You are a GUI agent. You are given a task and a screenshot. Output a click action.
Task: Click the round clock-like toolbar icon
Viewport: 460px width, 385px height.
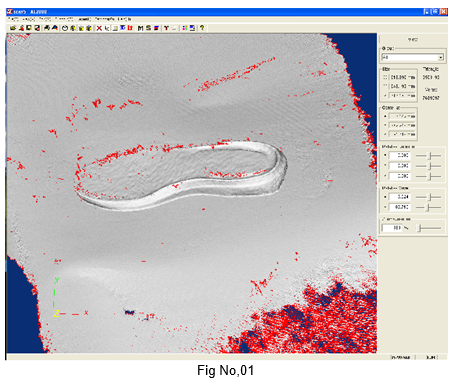point(65,28)
